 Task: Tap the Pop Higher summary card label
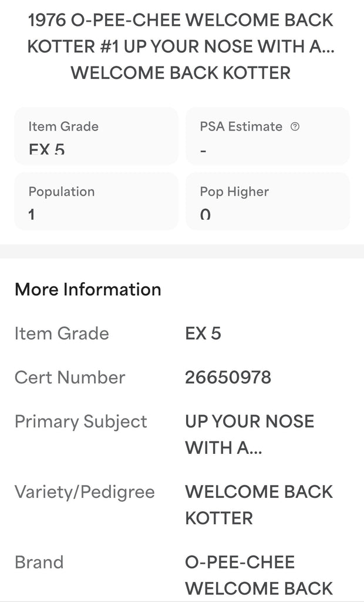[234, 192]
